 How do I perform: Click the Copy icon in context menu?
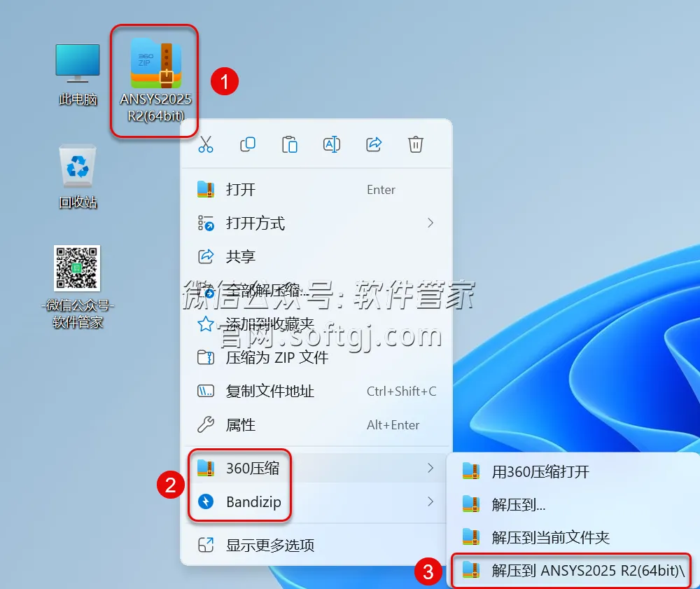(248, 144)
